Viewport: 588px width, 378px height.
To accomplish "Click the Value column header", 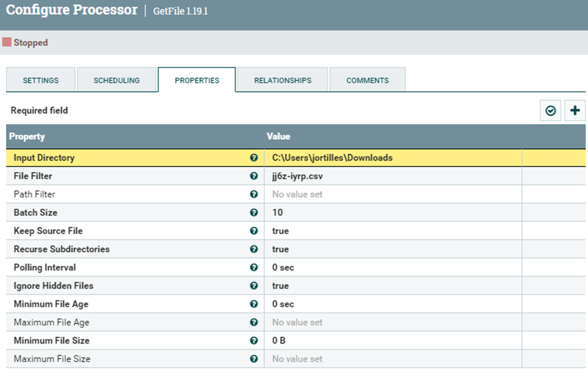I will [x=279, y=137].
